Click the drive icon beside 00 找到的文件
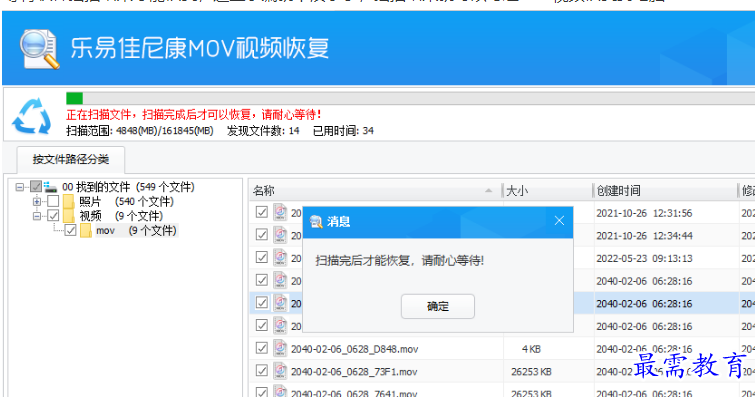The width and height of the screenshot is (755, 397). (50, 186)
